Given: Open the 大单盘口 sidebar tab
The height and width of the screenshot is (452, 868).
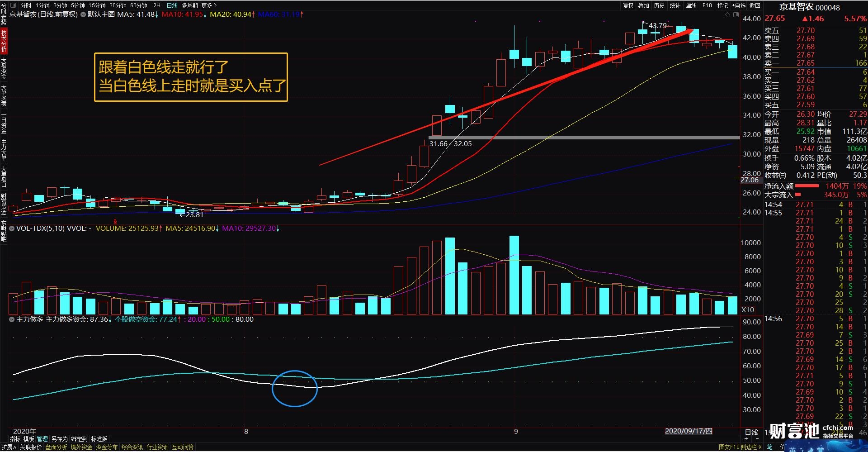Looking at the screenshot, I should coord(4,177).
